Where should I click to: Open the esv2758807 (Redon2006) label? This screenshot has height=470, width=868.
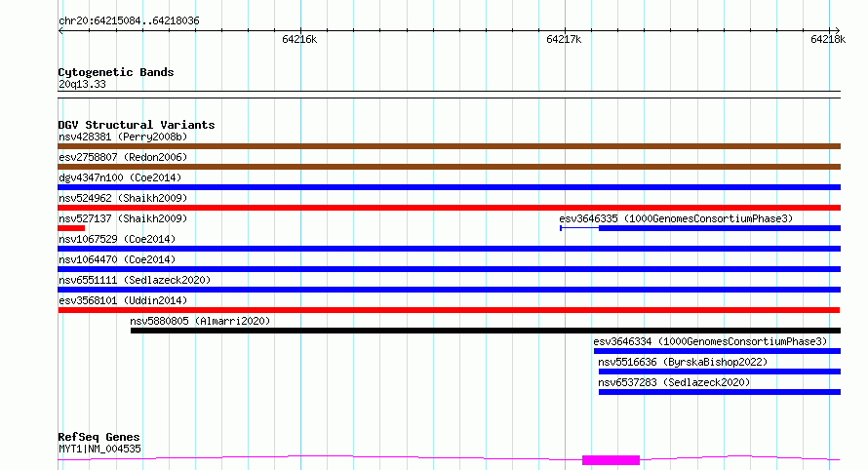123,157
